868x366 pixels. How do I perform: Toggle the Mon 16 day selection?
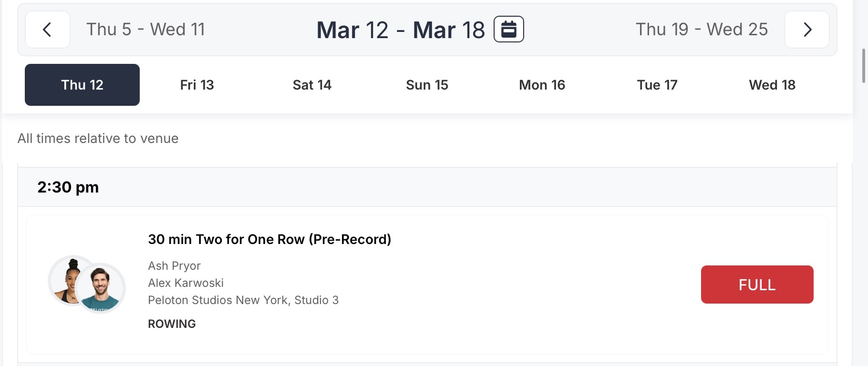point(541,85)
